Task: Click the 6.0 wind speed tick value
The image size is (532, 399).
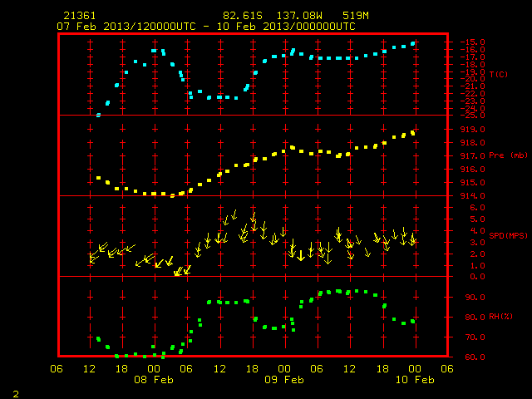Action: [477, 207]
